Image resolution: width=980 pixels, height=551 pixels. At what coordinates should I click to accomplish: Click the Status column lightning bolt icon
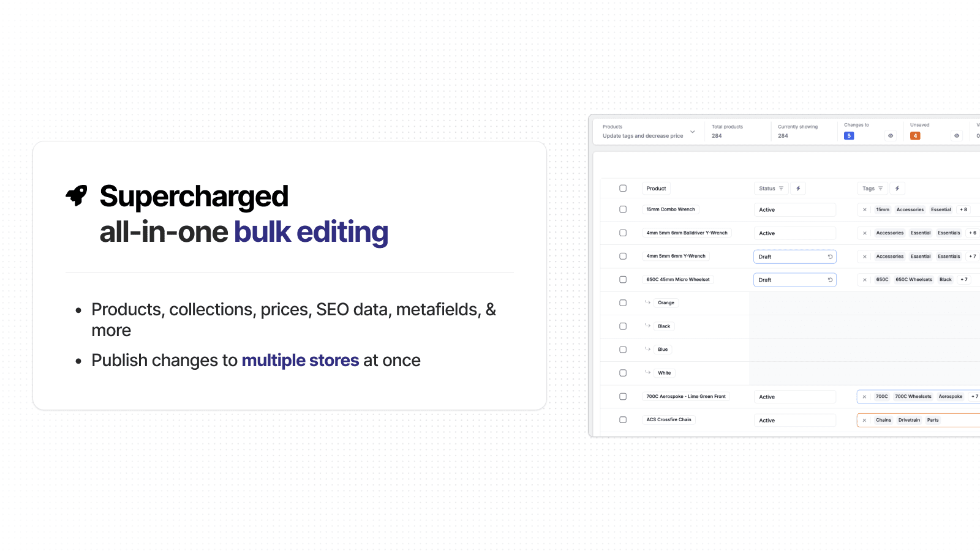pyautogui.click(x=797, y=188)
